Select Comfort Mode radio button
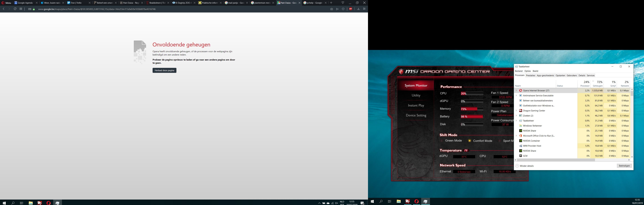The image size is (644, 205). (469, 141)
